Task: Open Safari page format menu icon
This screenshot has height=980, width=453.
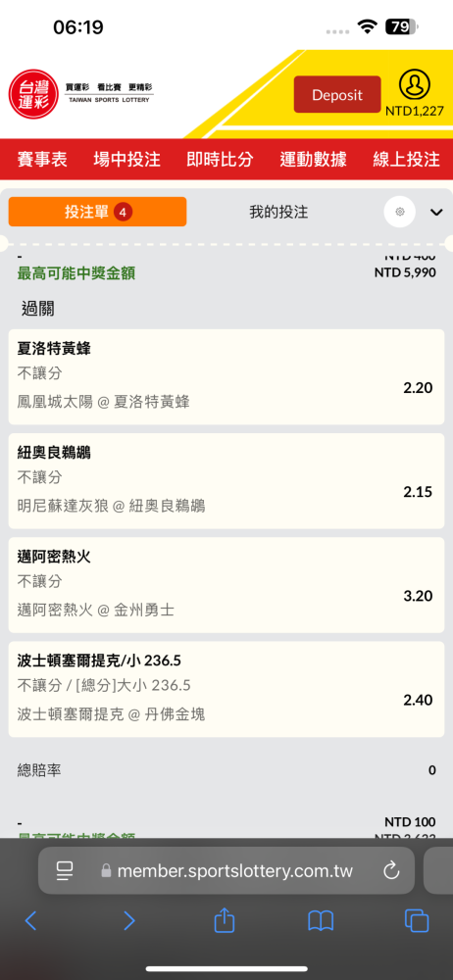Action: point(65,870)
